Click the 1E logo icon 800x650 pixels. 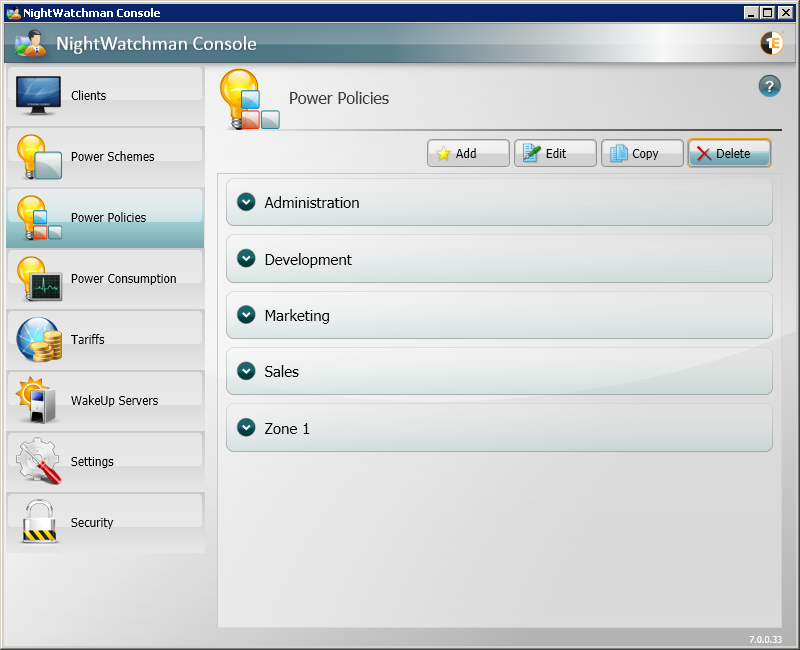[x=771, y=43]
